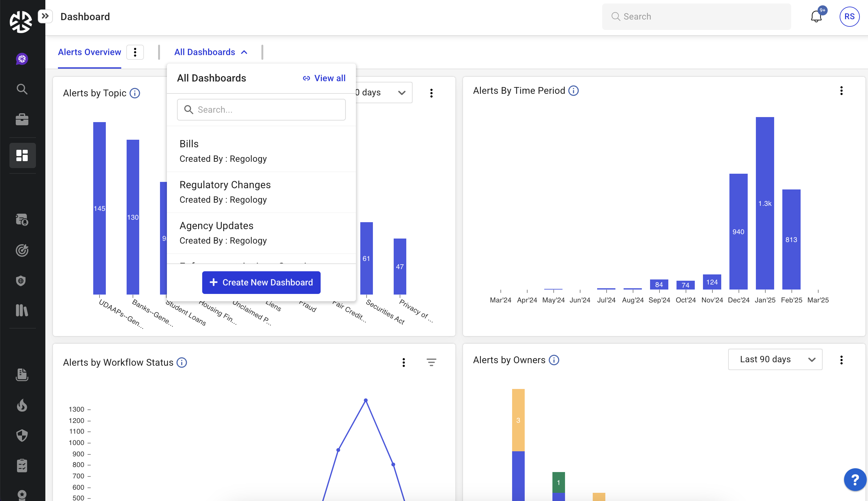Click the library books sidebar icon

pyautogui.click(x=22, y=310)
